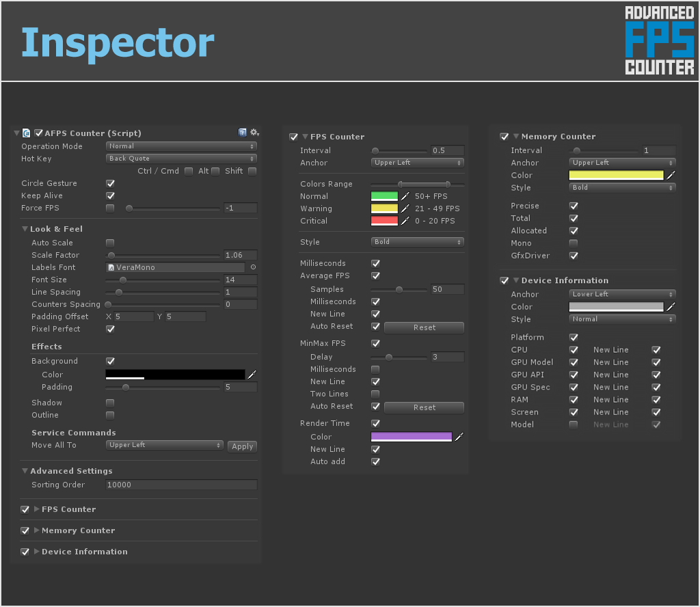Enable Auto Scale option

click(110, 243)
